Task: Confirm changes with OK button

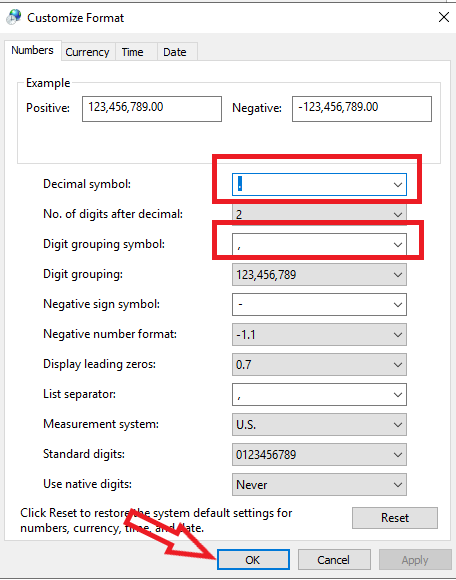Action: click(x=253, y=560)
